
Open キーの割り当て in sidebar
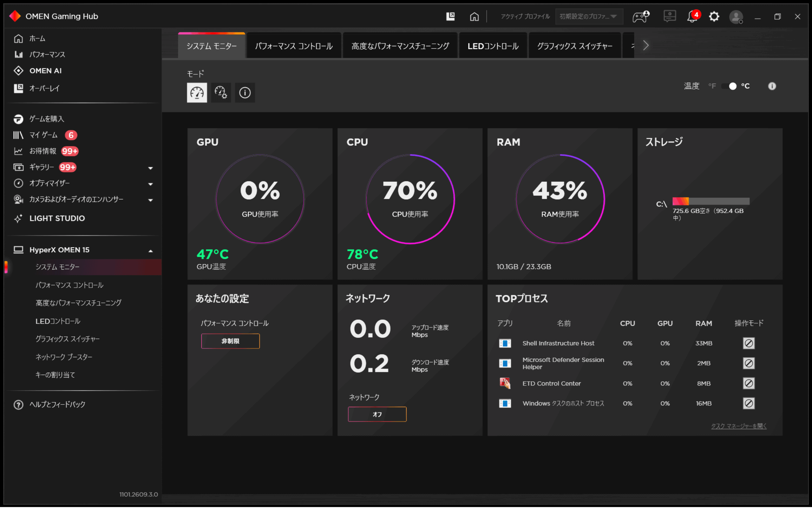tap(56, 375)
